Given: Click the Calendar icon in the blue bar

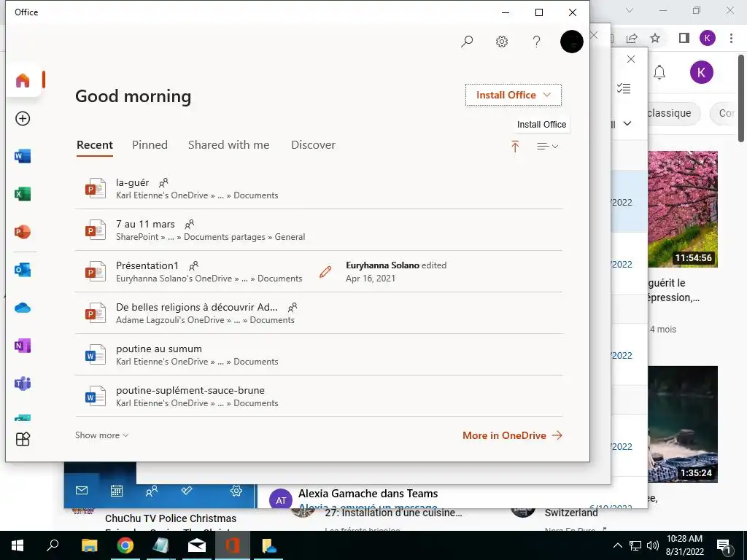Looking at the screenshot, I should coord(117,491).
